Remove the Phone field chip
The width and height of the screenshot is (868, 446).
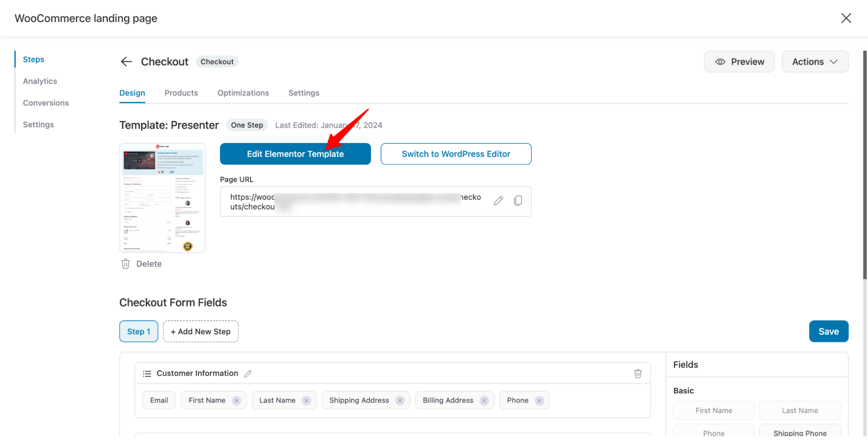(539, 400)
